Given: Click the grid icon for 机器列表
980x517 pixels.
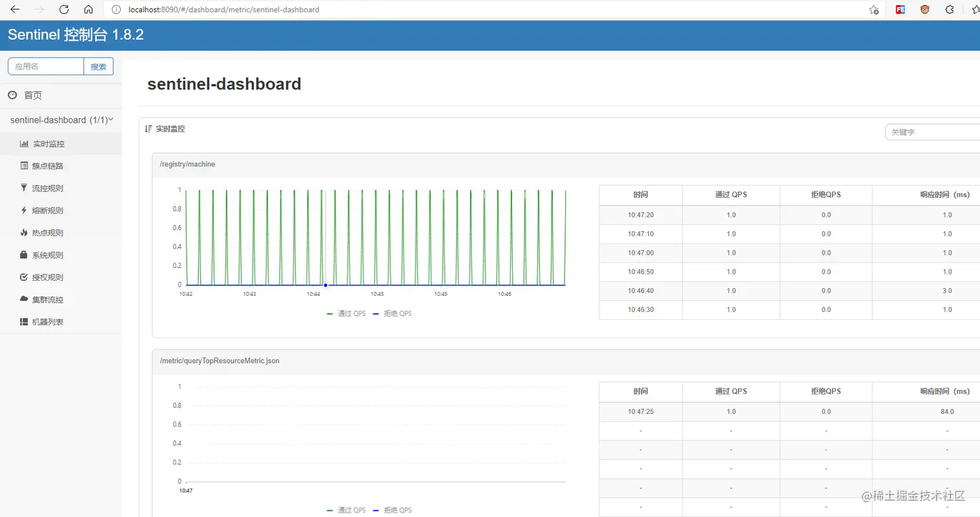Looking at the screenshot, I should tap(24, 322).
